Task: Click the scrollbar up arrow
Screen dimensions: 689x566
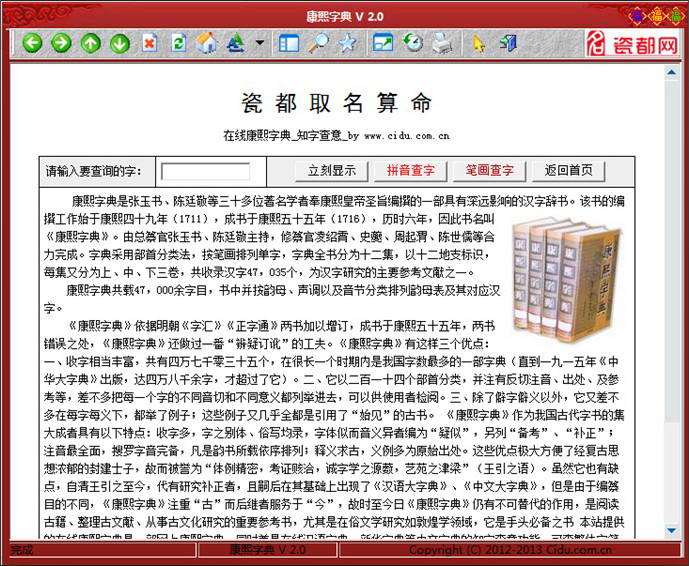Action: click(x=671, y=72)
